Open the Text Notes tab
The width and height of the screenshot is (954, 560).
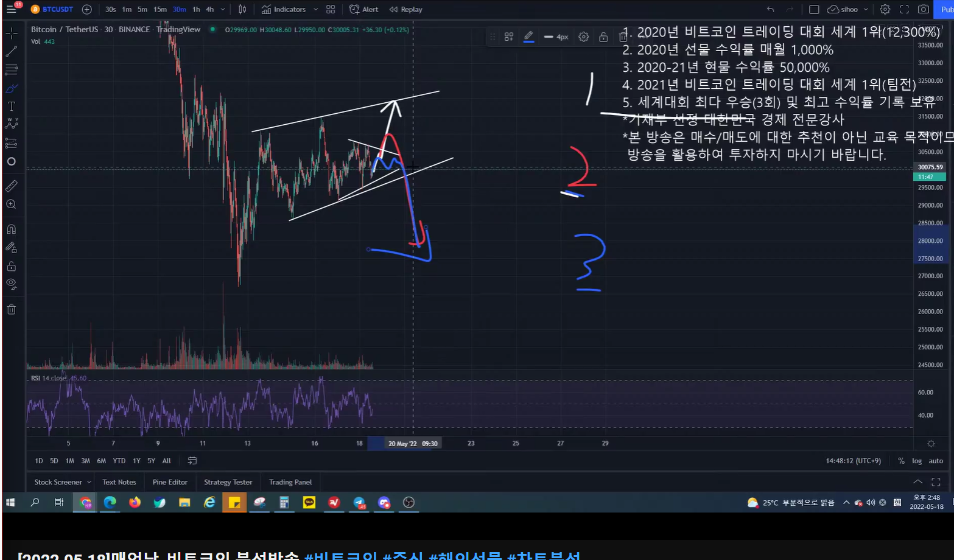[x=119, y=482]
